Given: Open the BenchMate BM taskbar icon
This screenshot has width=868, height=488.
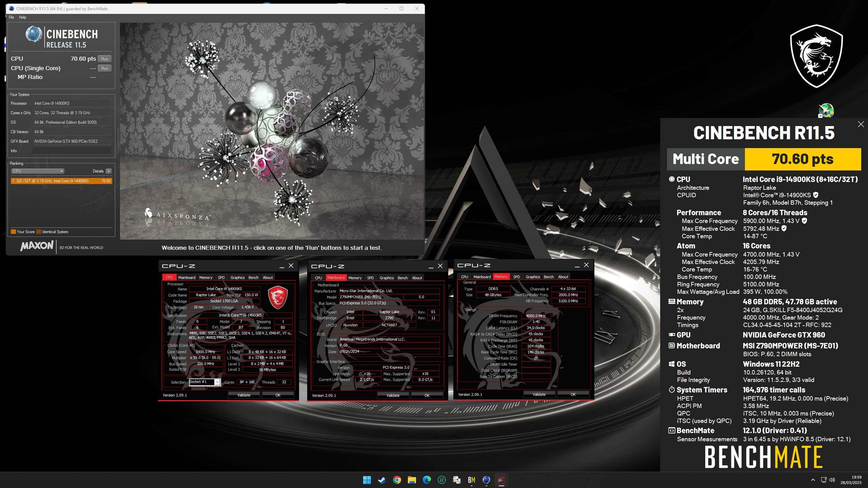Looking at the screenshot, I should pyautogui.click(x=471, y=480).
